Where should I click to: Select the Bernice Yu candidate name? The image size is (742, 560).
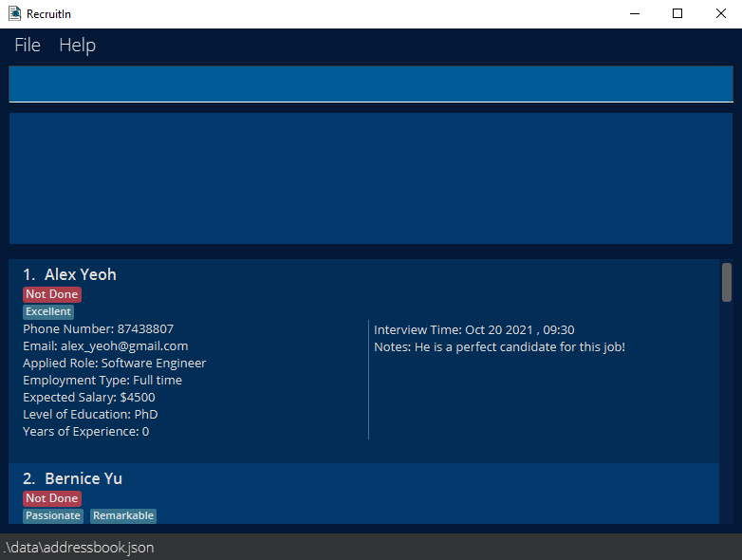tap(83, 478)
